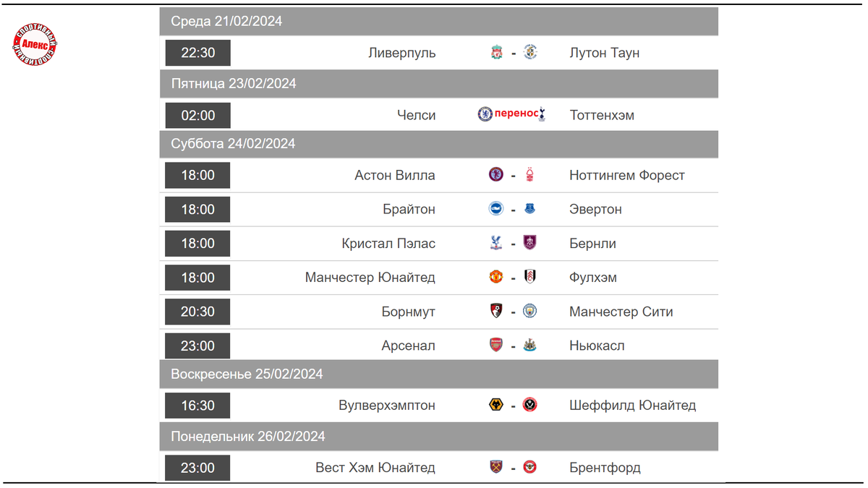The width and height of the screenshot is (868, 488).
Task: Click the Алекс Спортивный logo
Action: click(x=35, y=45)
